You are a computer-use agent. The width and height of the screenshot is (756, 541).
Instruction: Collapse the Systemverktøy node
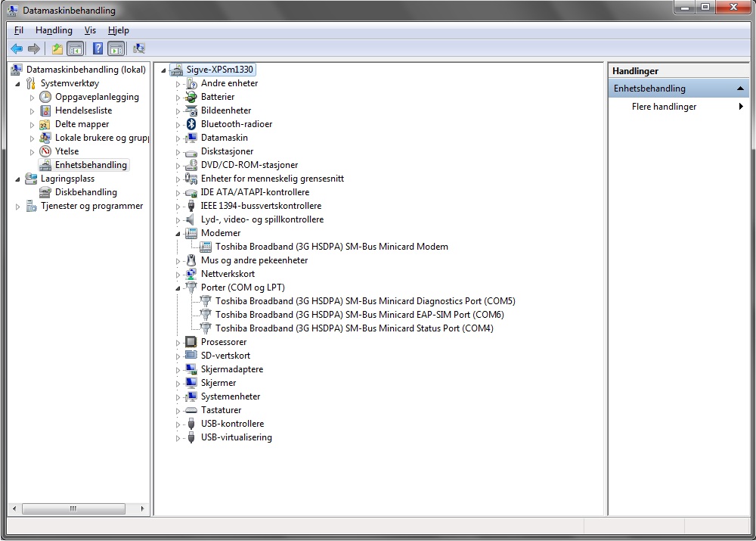[18, 84]
